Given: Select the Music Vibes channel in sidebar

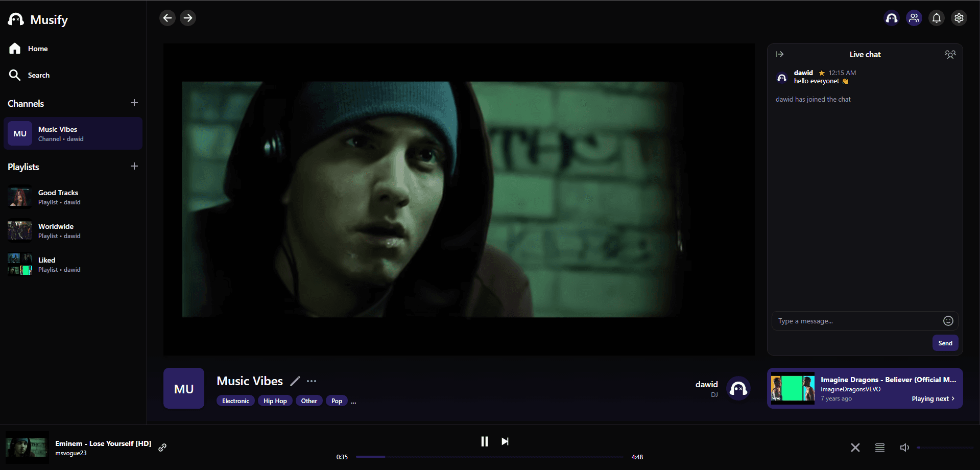Looking at the screenshot, I should click(73, 133).
